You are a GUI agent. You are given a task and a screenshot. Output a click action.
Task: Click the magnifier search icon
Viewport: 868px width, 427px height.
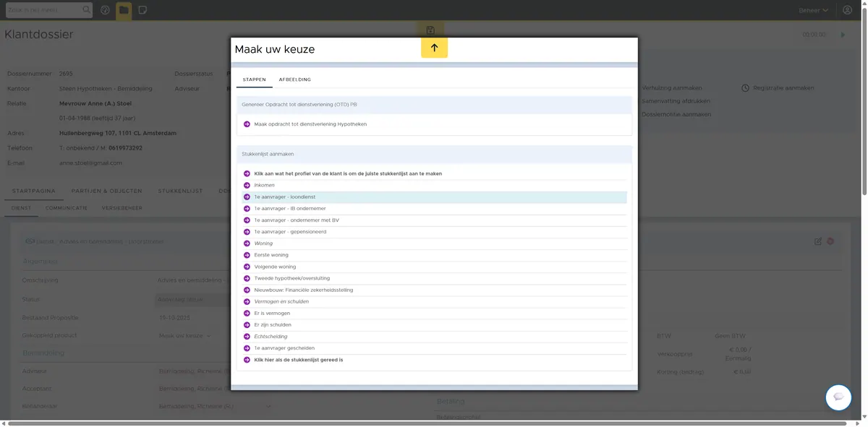click(x=87, y=10)
